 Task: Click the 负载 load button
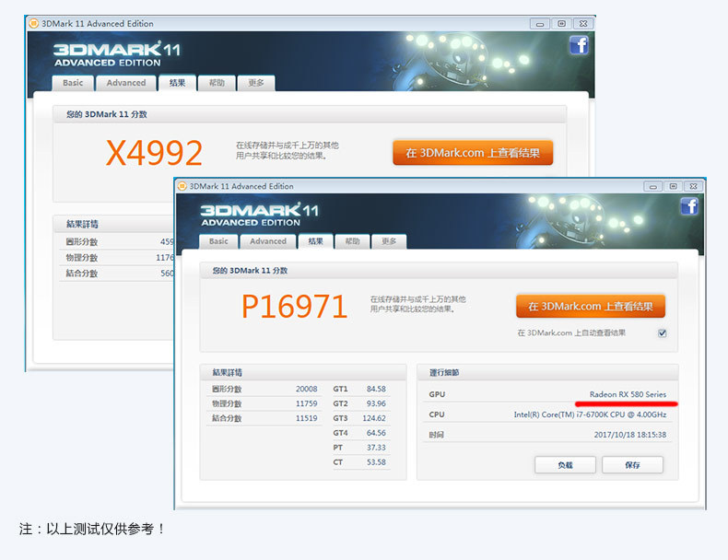pos(565,465)
